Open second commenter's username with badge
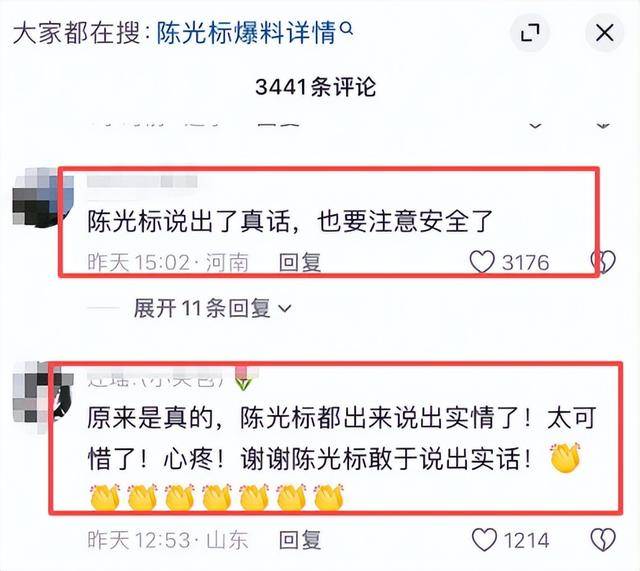 pyautogui.click(x=171, y=378)
